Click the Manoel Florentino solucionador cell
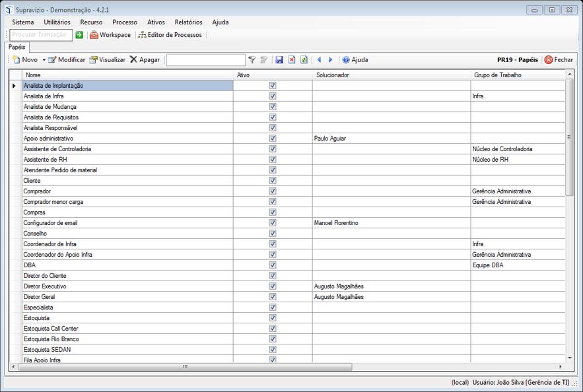This screenshot has width=583, height=392. click(x=391, y=223)
